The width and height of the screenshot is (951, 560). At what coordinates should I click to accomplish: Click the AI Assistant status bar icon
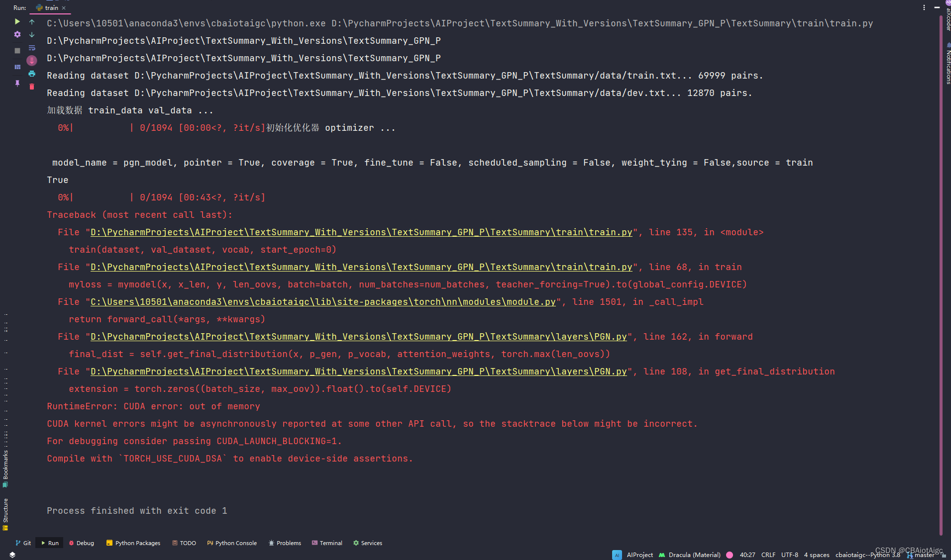tap(617, 555)
